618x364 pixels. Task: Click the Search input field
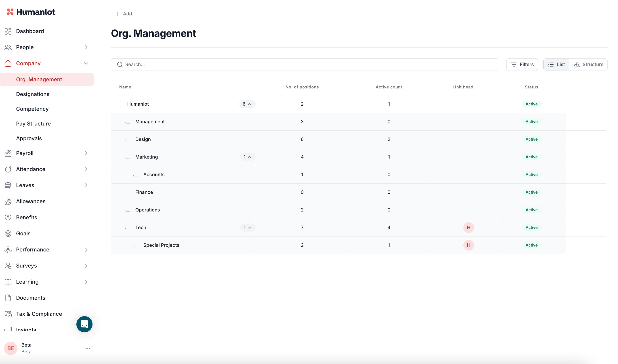[x=304, y=65]
